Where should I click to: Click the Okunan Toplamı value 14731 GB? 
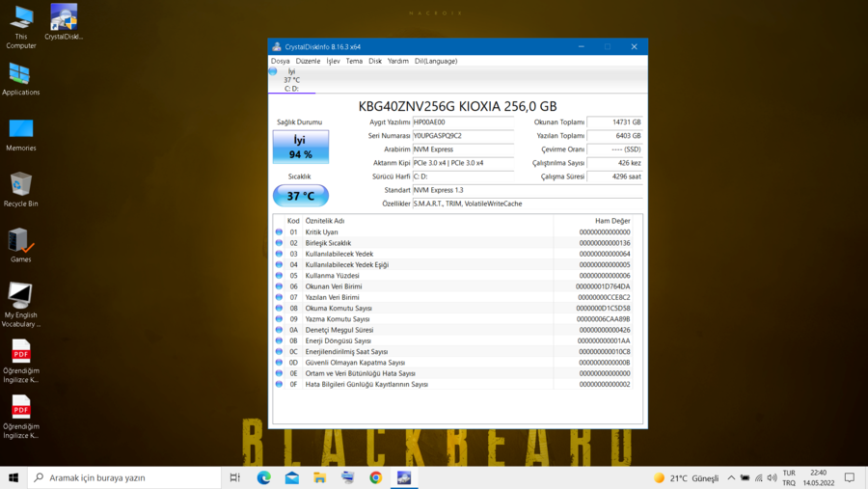coord(614,122)
